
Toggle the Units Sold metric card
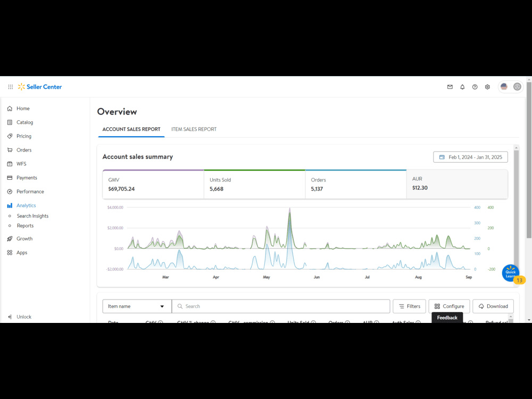tap(254, 184)
